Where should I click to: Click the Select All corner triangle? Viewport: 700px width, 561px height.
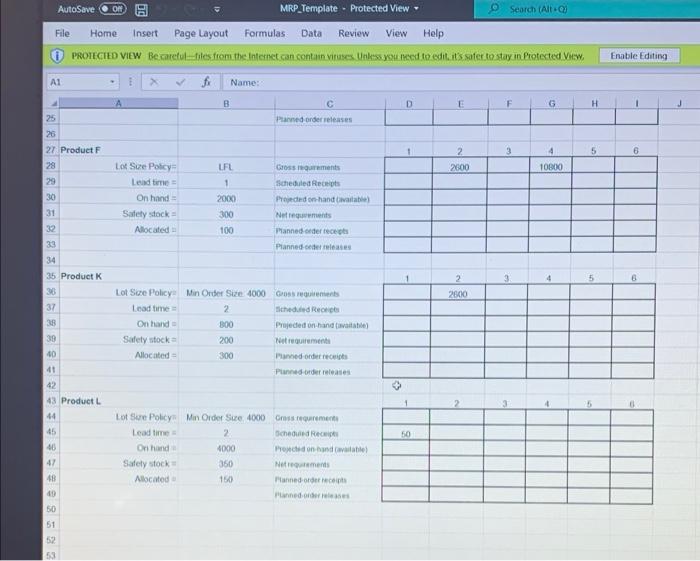(54, 104)
